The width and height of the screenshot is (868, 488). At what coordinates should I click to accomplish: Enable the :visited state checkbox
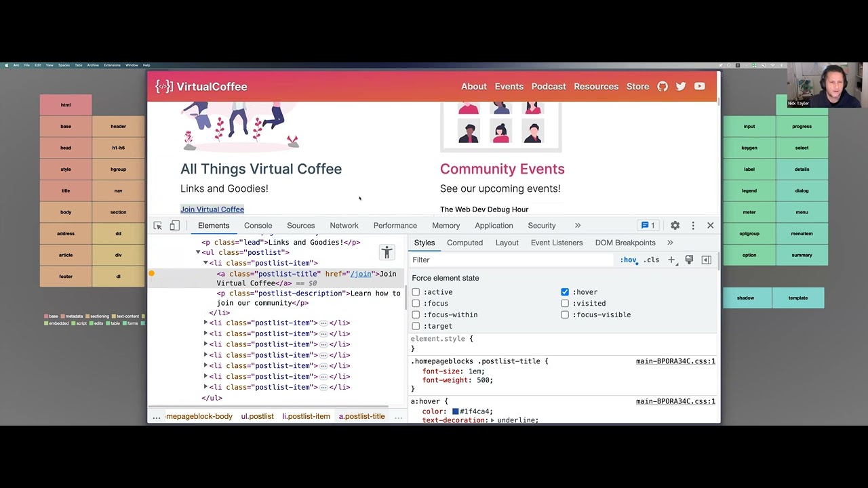pyautogui.click(x=565, y=304)
